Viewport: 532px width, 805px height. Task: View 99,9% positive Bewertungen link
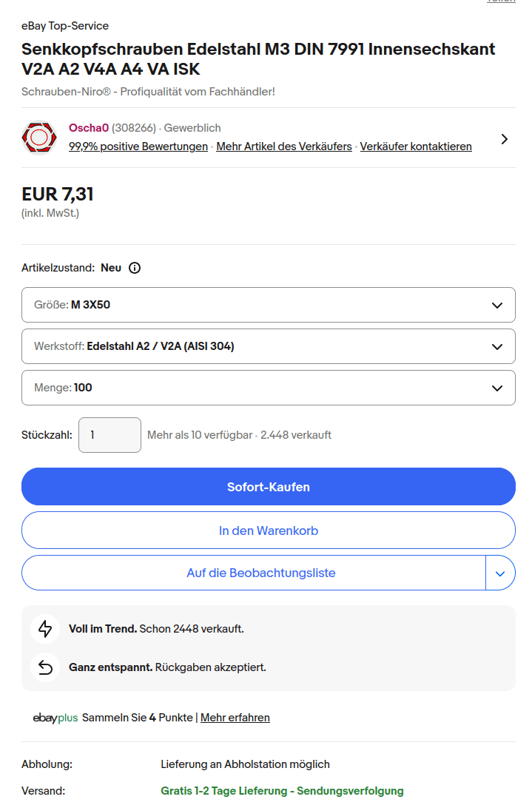[138, 146]
